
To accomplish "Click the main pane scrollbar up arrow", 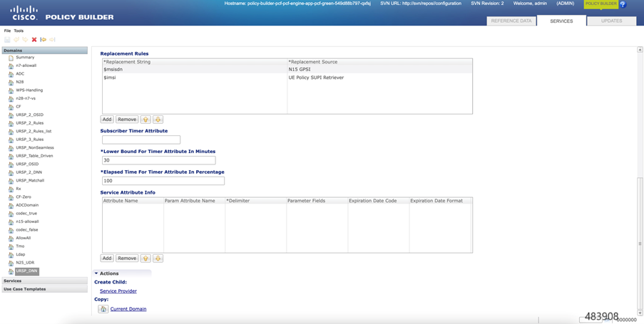I will point(640,50).
